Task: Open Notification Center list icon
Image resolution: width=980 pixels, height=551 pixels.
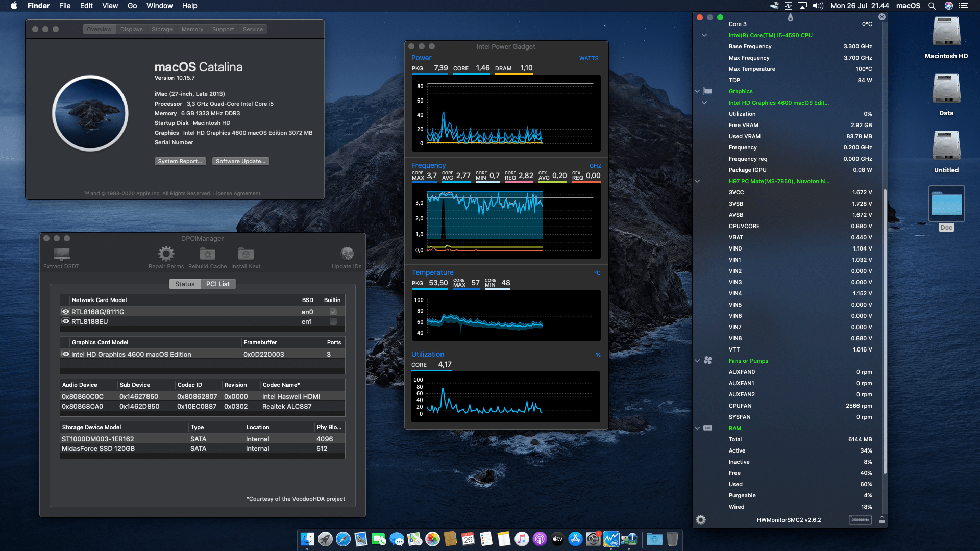Action: click(x=964, y=6)
